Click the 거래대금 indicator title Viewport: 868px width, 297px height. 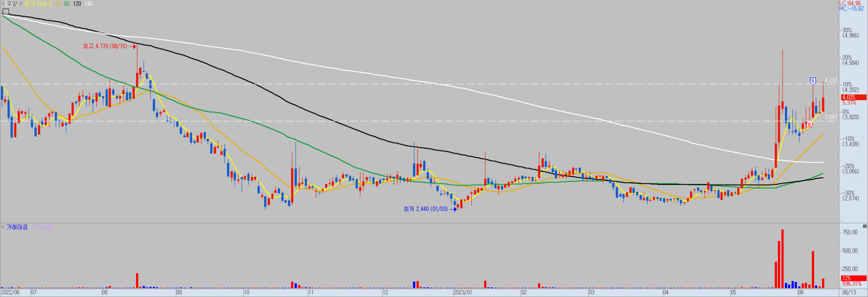(17, 227)
